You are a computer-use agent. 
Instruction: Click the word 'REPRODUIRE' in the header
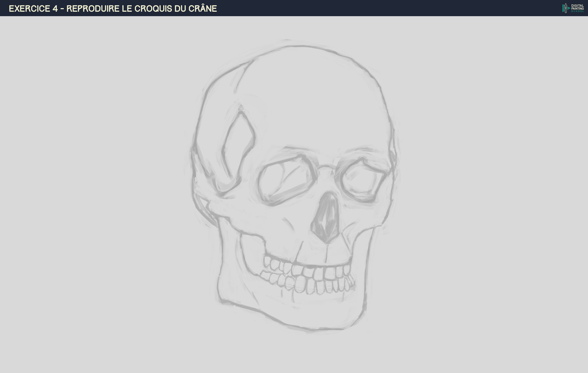[93, 9]
